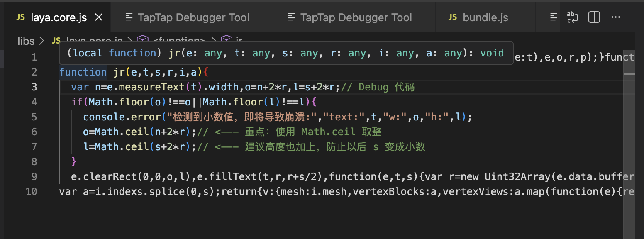Split the editor with the split icon
The image size is (644, 239).
click(594, 17)
